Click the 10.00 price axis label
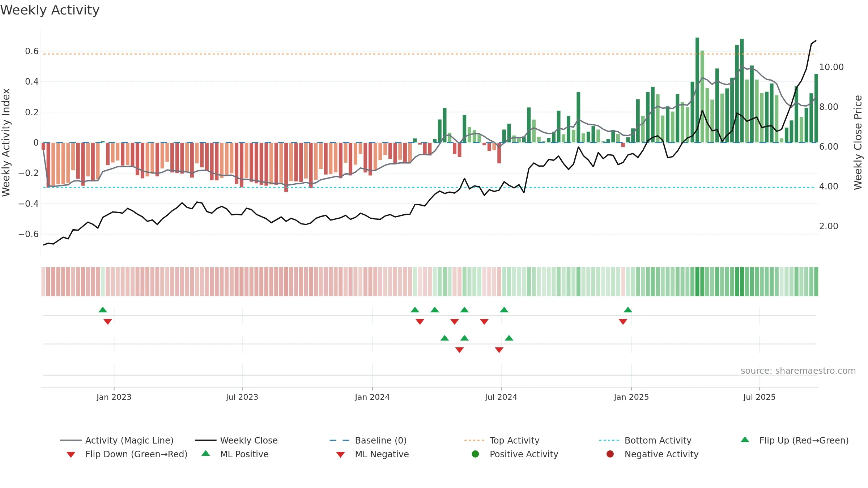This screenshot has height=488, width=868. pyautogui.click(x=831, y=67)
